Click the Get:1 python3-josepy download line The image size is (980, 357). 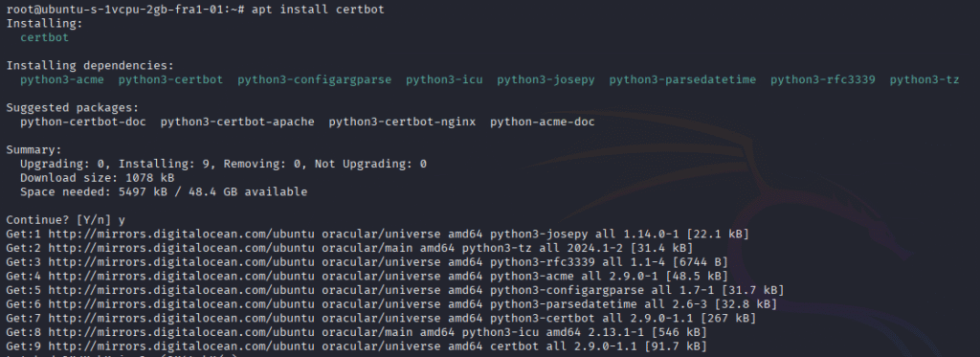pos(377,234)
